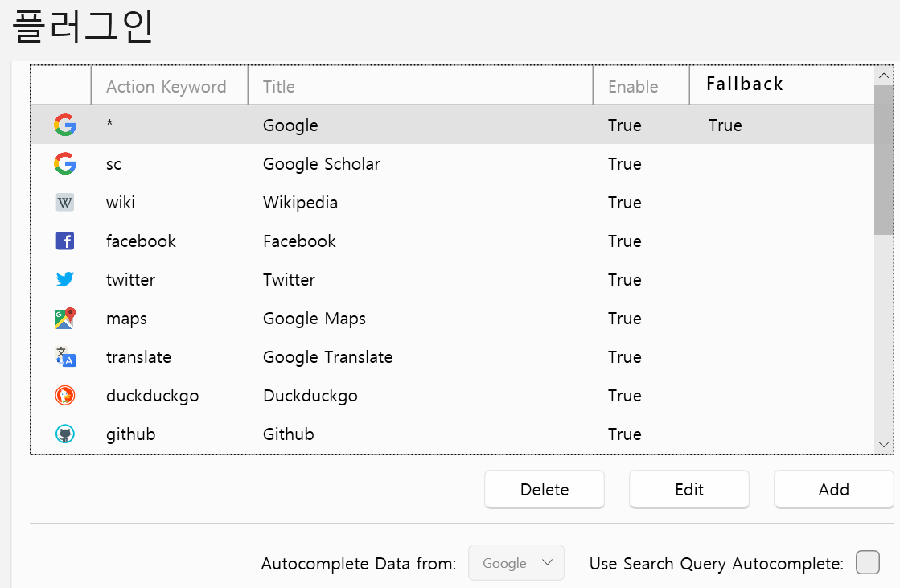This screenshot has height=588, width=900.
Task: Enable Use Search Query Autocomplete checkbox
Action: pos(867,562)
